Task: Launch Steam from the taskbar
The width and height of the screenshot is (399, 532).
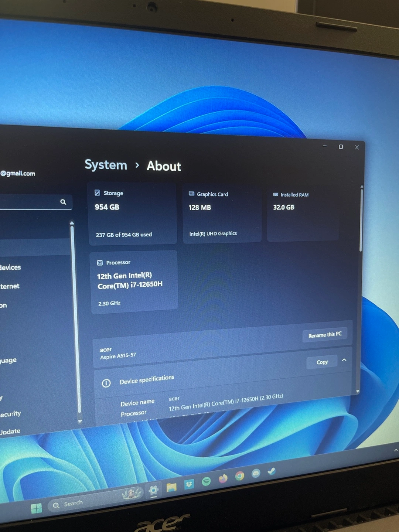Action: 272,471
